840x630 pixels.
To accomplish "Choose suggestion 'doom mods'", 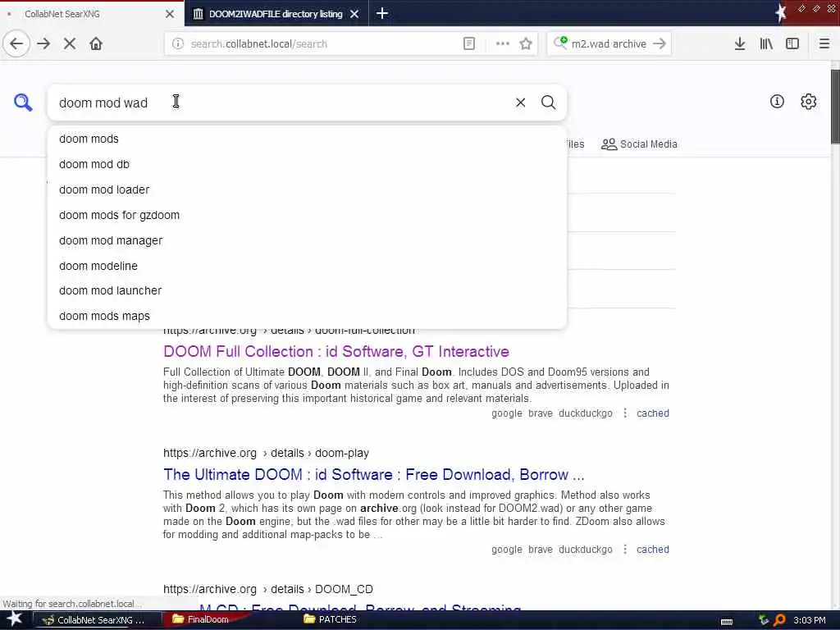I will tap(307, 139).
